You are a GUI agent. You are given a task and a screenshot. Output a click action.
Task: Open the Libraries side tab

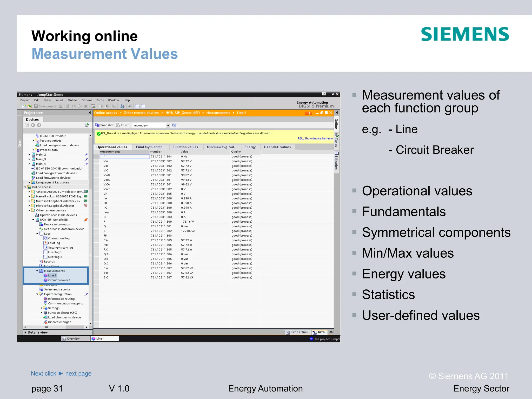click(x=337, y=162)
